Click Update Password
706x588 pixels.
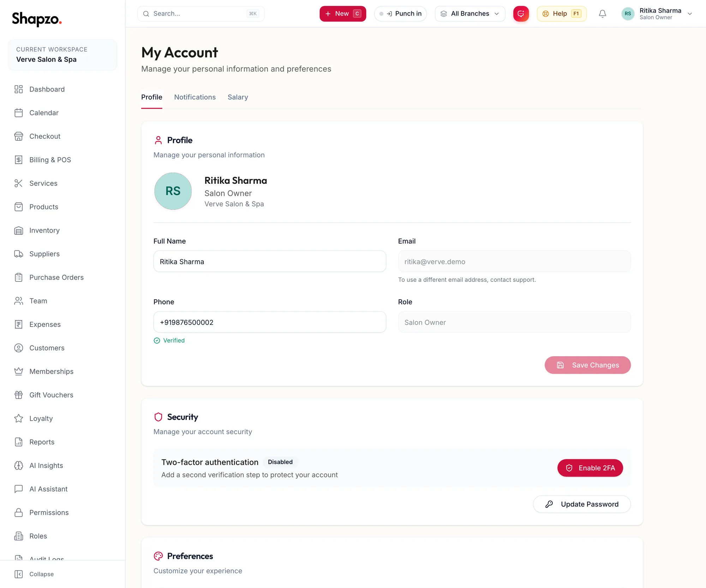tap(582, 504)
